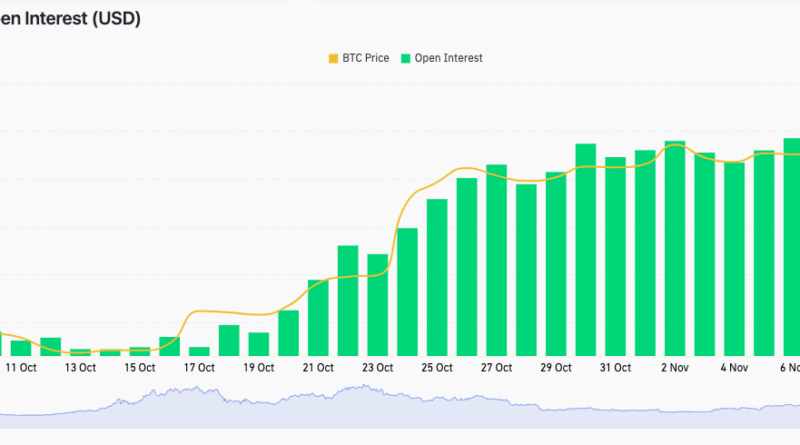Pick the bar above the 23 Oct label
This screenshot has height=445, width=800.
377,304
